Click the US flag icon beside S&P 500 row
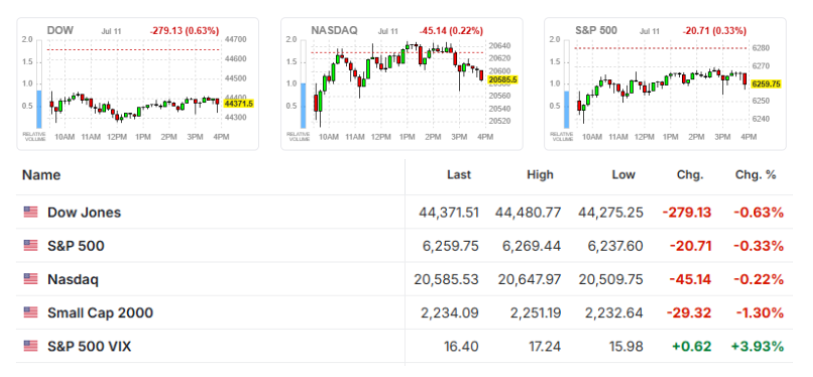Image resolution: width=813 pixels, height=377 pixels. pyautogui.click(x=31, y=246)
